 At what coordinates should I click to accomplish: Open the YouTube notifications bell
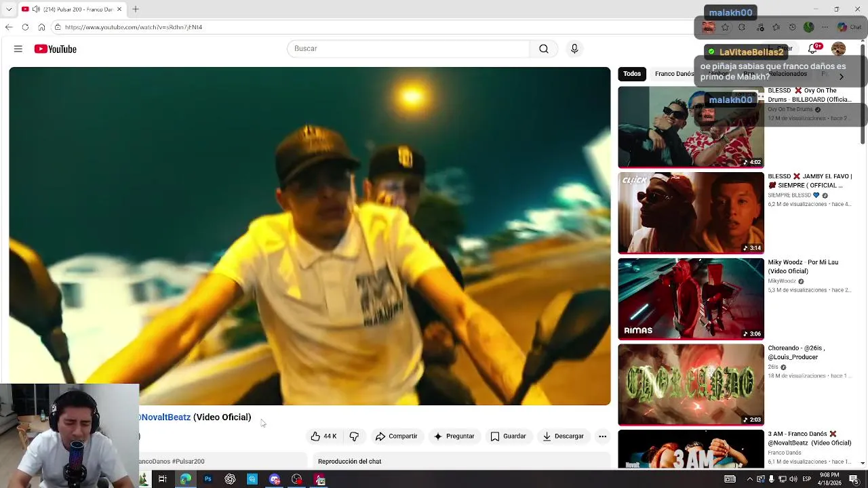813,49
